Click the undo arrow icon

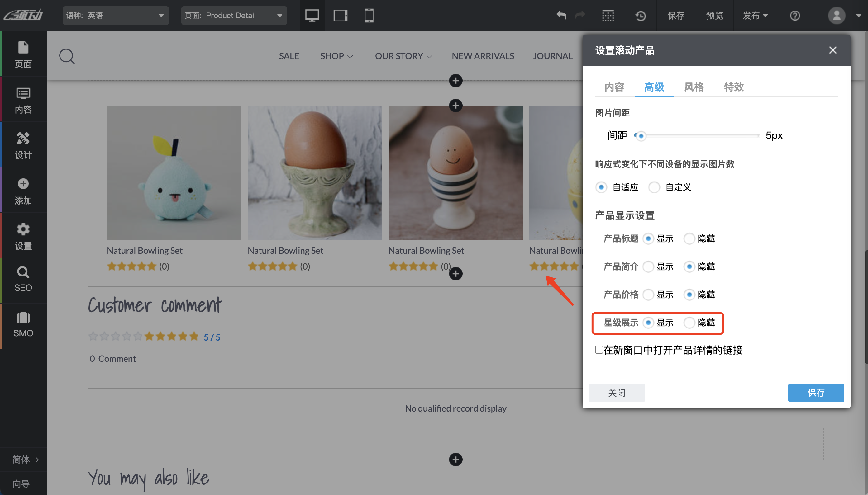coord(561,16)
